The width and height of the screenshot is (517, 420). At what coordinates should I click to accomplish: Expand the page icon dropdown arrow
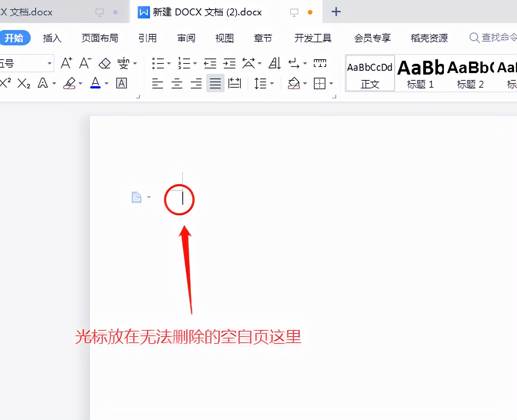click(x=149, y=197)
